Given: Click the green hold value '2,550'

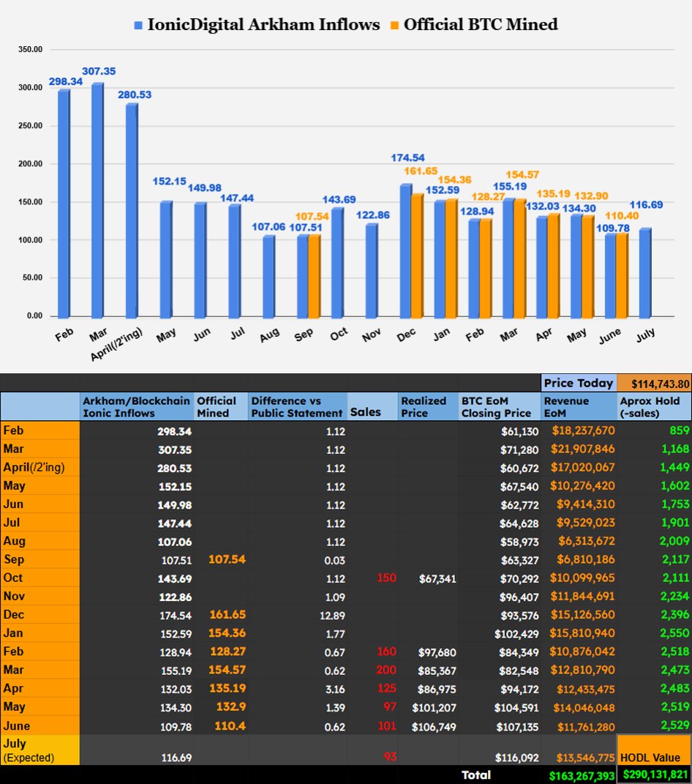Looking at the screenshot, I should [x=675, y=633].
